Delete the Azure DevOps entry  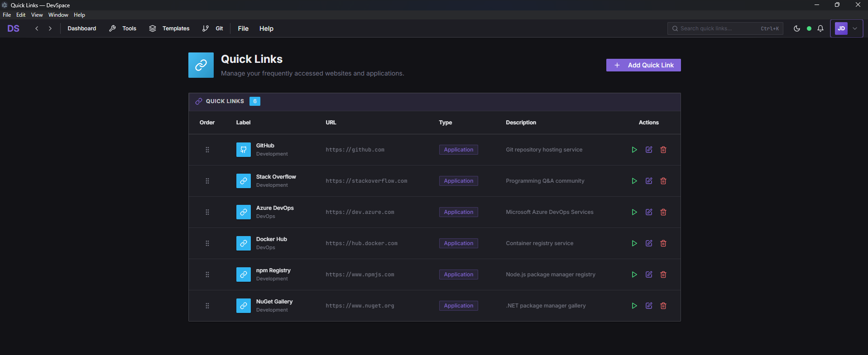pos(663,212)
